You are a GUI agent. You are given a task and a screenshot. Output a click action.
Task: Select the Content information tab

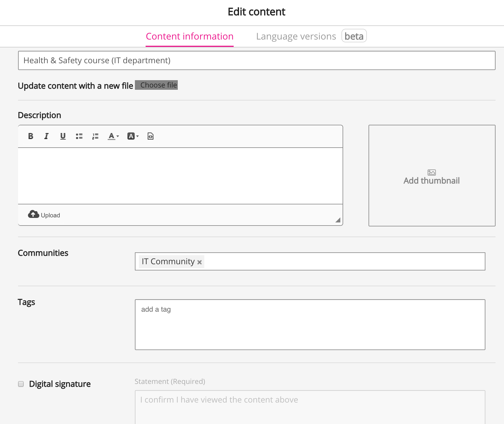click(x=189, y=36)
